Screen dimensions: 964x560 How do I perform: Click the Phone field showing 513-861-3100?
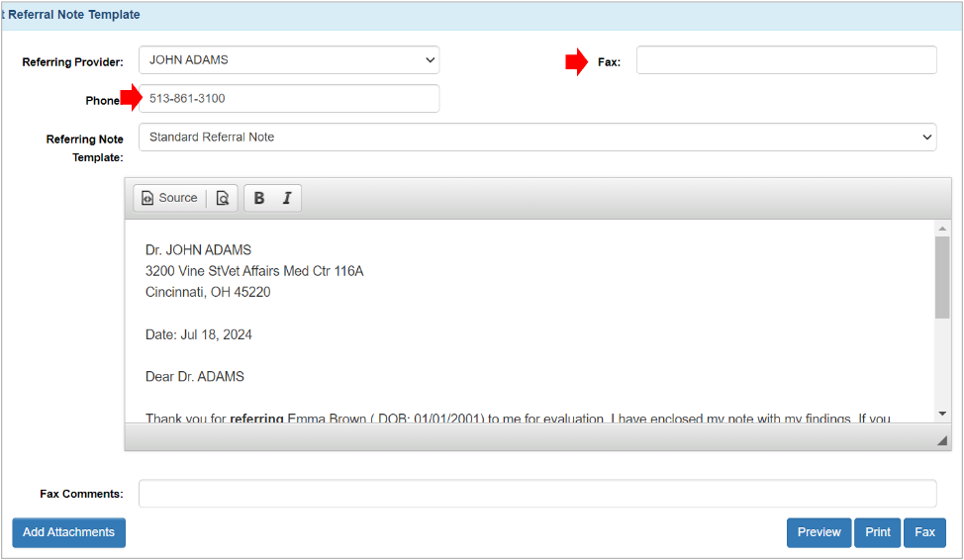(x=291, y=99)
